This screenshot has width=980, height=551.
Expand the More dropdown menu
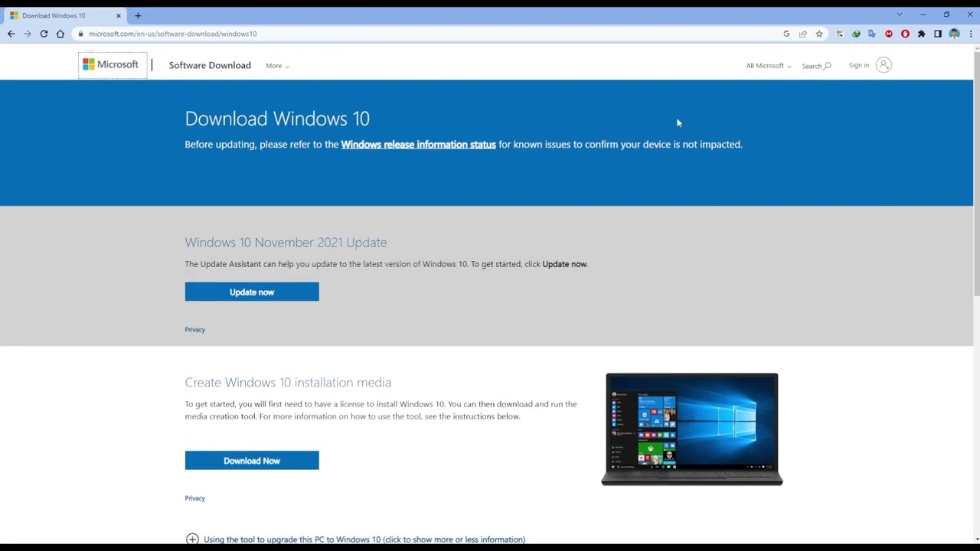point(277,66)
